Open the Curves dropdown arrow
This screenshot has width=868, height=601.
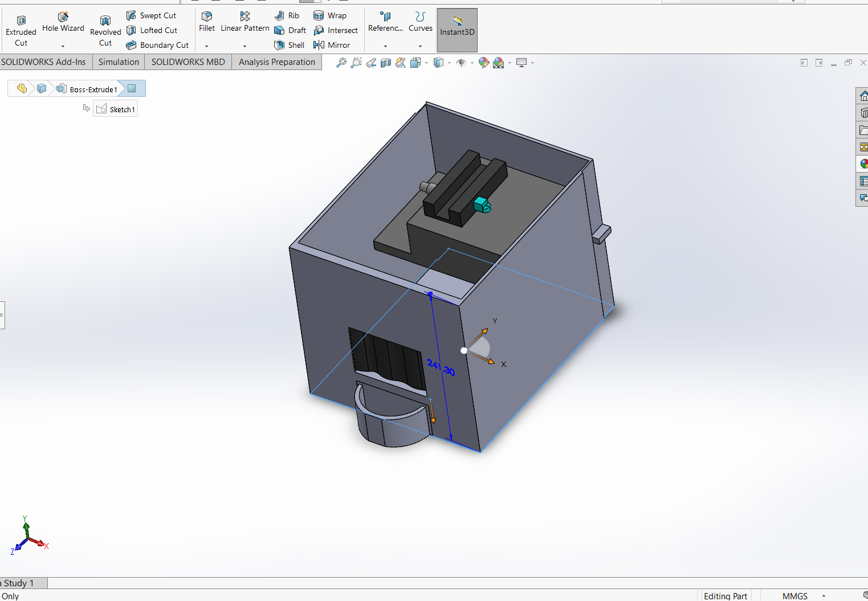(x=421, y=46)
